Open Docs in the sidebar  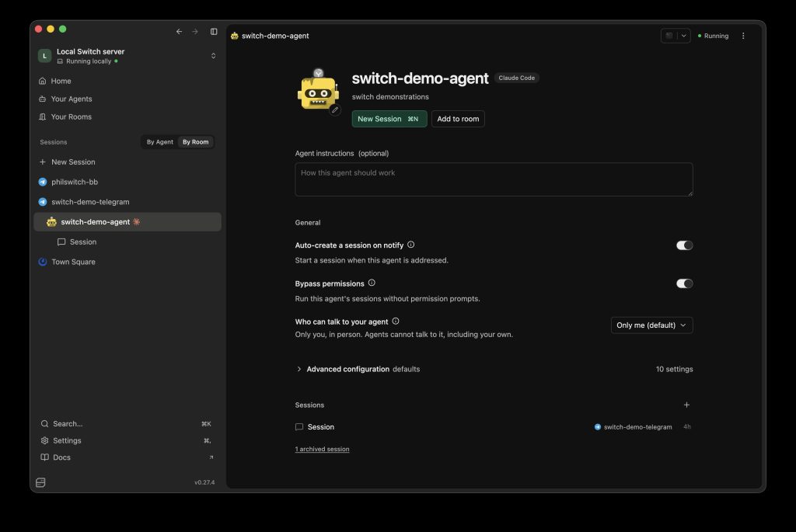127,457
